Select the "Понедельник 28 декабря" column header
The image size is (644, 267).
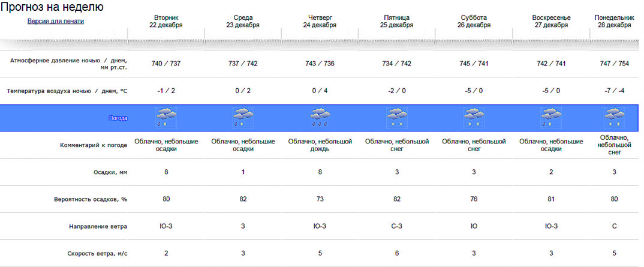tap(615, 22)
